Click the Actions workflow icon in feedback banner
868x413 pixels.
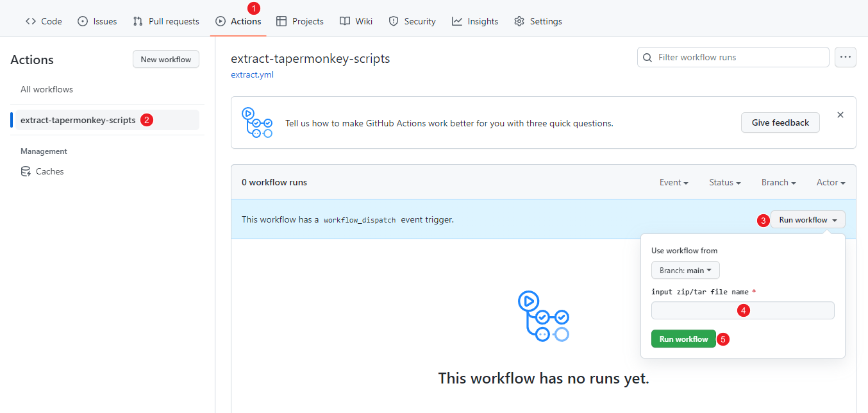coord(257,122)
